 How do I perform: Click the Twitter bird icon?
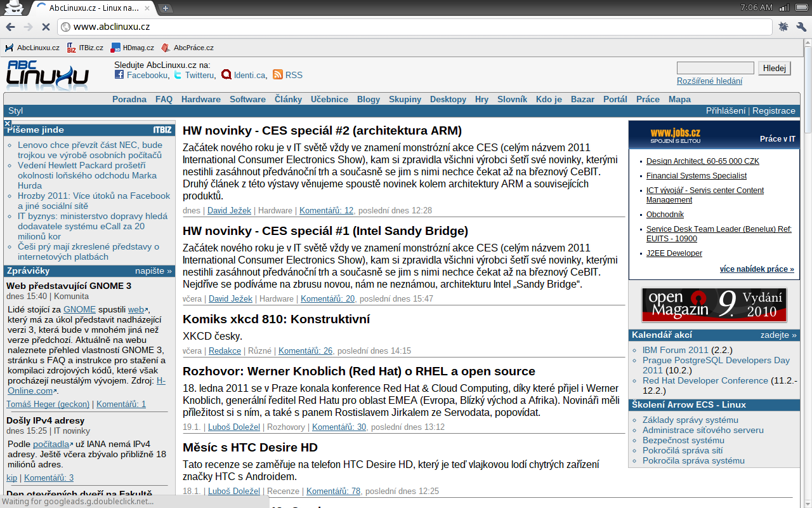(x=178, y=75)
